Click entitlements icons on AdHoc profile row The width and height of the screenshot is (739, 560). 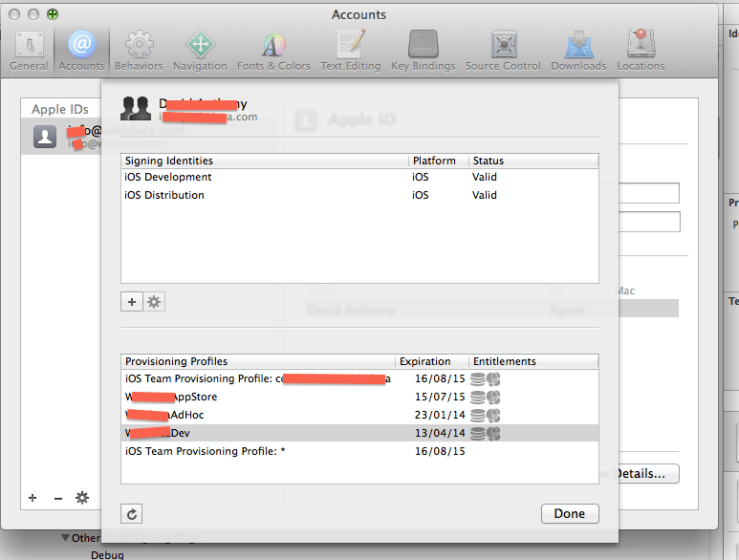coord(486,415)
